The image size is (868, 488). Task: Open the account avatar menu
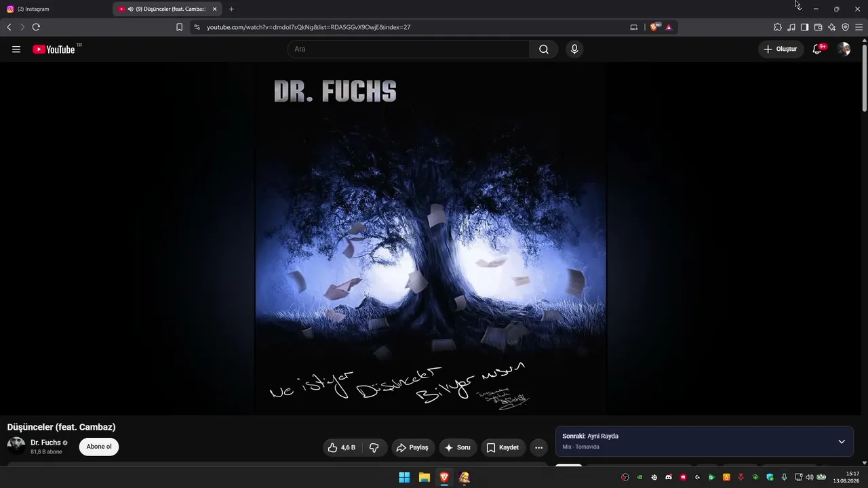coord(844,49)
